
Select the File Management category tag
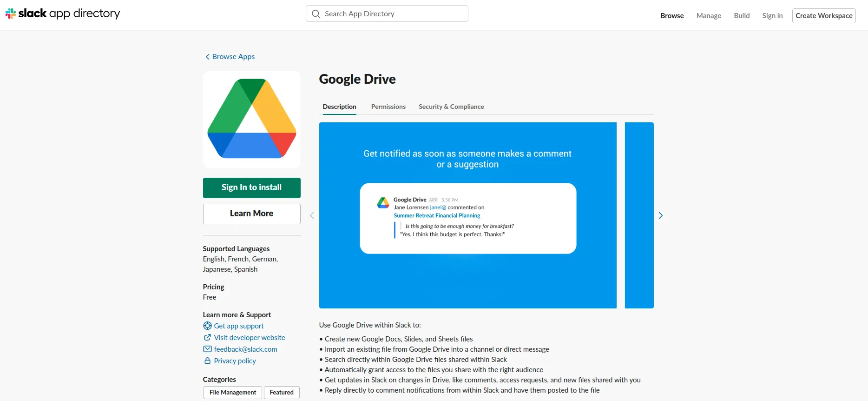coord(232,392)
